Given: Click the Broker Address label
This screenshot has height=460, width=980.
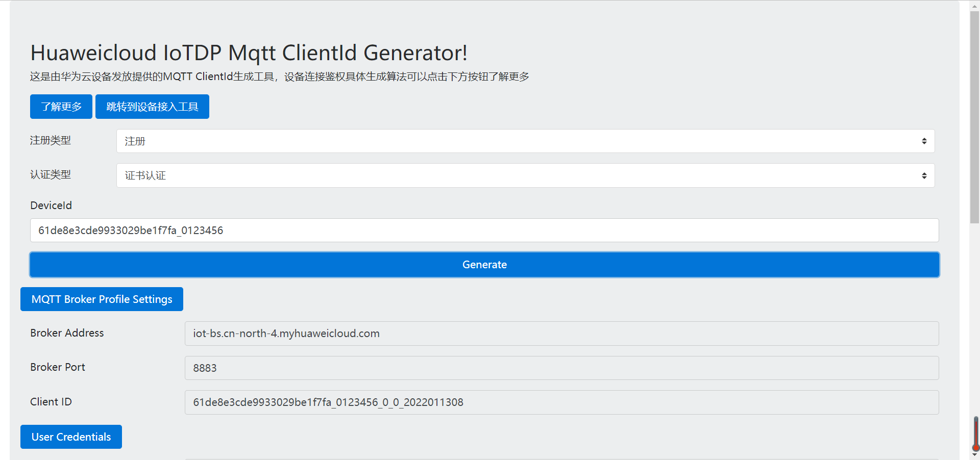Looking at the screenshot, I should point(67,333).
